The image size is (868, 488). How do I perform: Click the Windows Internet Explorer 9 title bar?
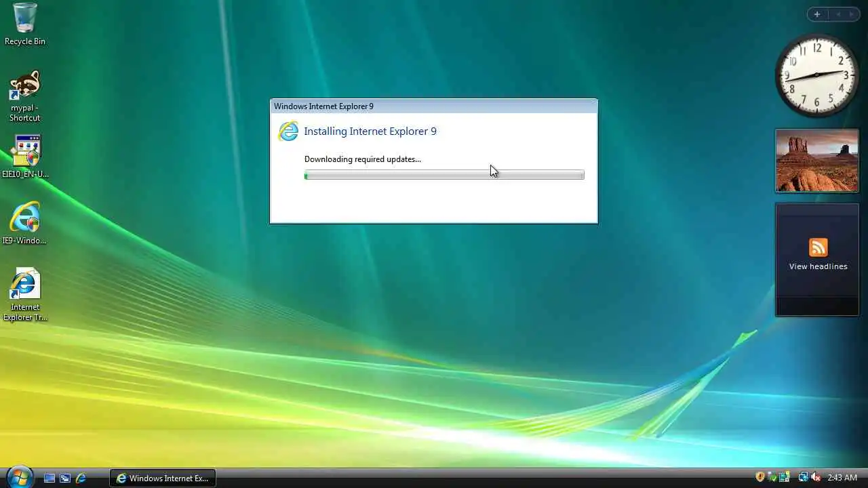(434, 106)
